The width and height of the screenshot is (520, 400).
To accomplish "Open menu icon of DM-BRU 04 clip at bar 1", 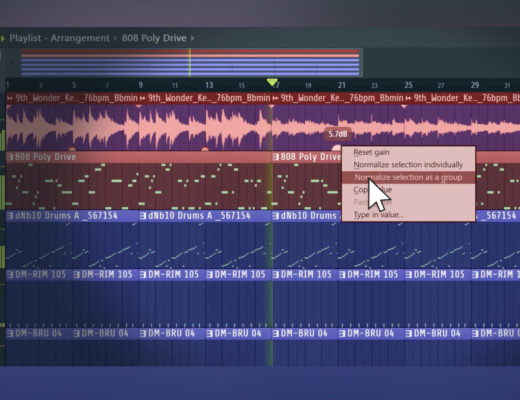I will click(x=10, y=333).
